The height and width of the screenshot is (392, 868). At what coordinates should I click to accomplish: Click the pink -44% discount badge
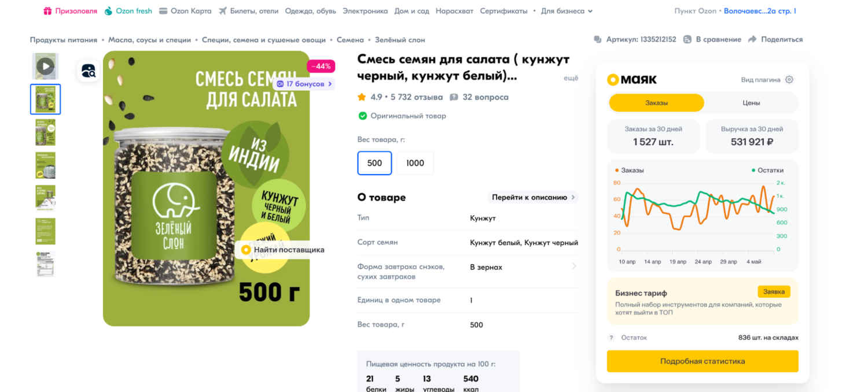click(321, 66)
